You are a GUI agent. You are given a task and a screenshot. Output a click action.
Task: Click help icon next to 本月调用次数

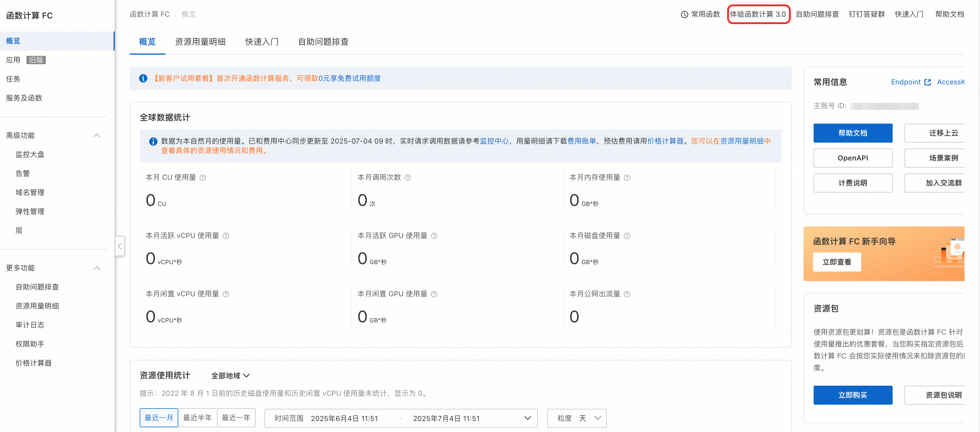407,178
